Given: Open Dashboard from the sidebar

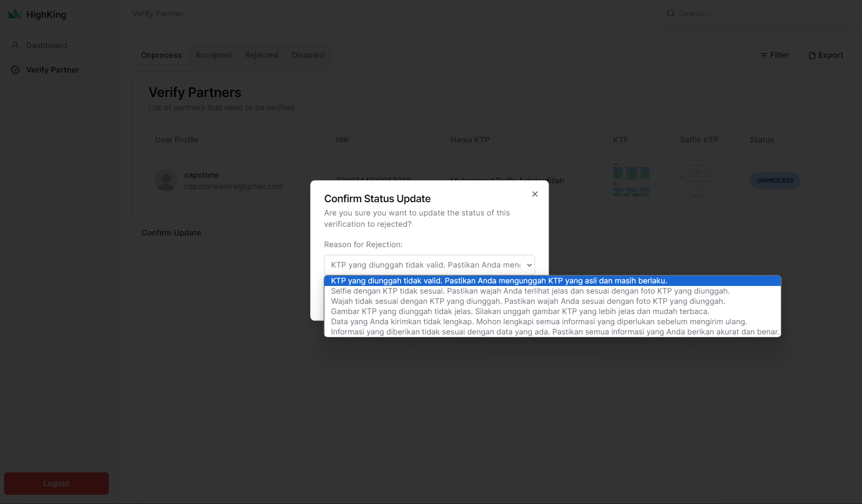Looking at the screenshot, I should coord(46,45).
